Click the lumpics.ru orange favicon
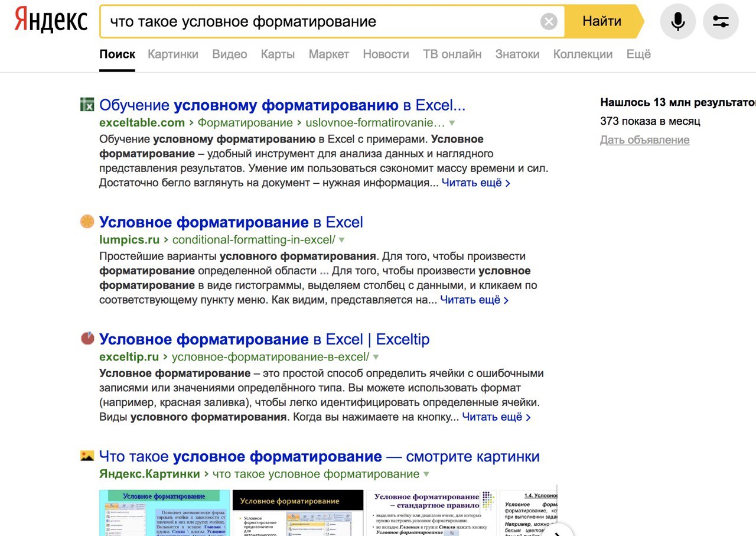The image size is (756, 536). coord(87,222)
